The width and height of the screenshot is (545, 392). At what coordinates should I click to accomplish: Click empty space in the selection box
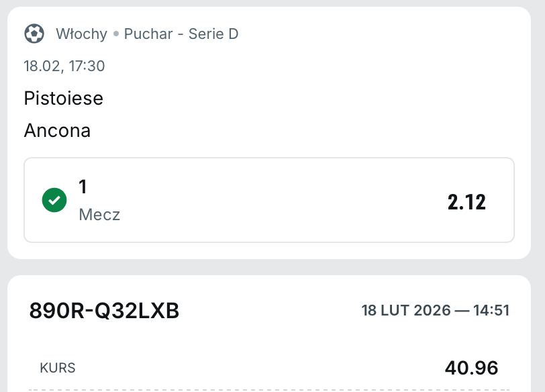pos(268,200)
